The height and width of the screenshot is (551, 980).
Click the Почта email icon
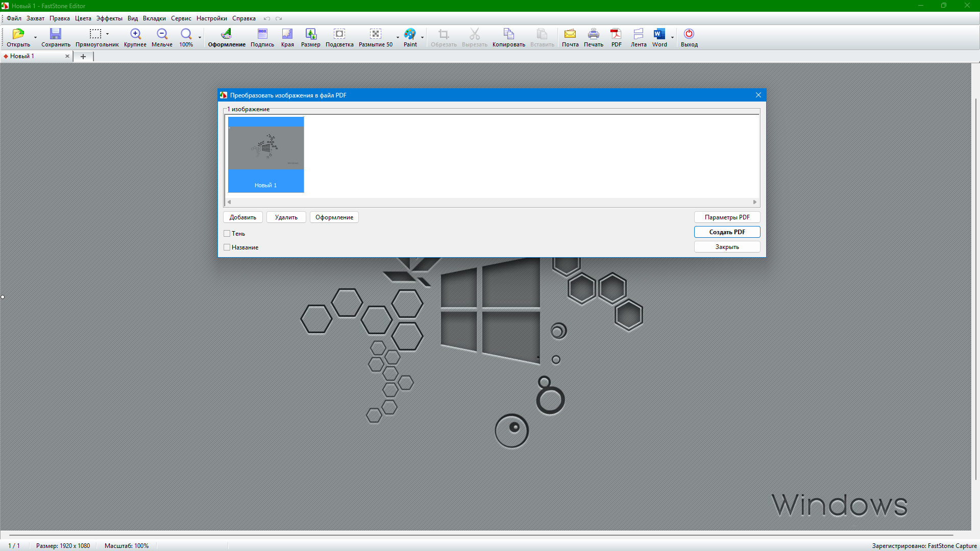click(570, 34)
